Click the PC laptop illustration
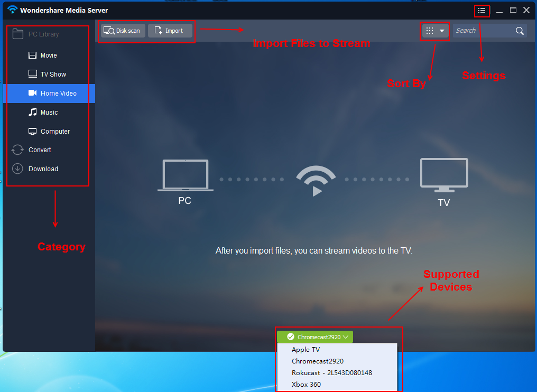Image resolution: width=537 pixels, height=392 pixels. tap(186, 175)
